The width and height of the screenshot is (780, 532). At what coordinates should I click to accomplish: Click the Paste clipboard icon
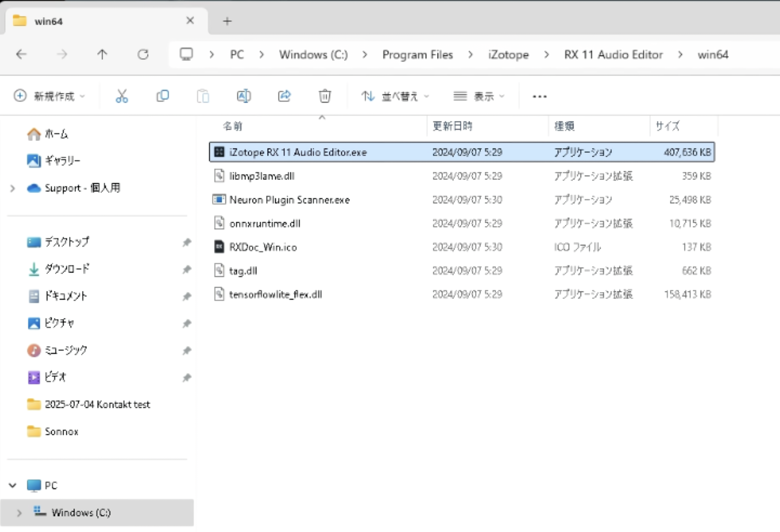(203, 96)
